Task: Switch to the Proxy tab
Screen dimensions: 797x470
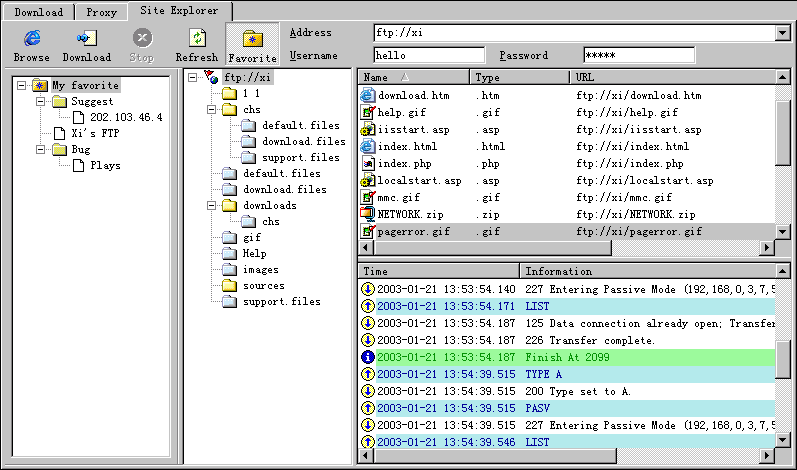Action: [101, 12]
